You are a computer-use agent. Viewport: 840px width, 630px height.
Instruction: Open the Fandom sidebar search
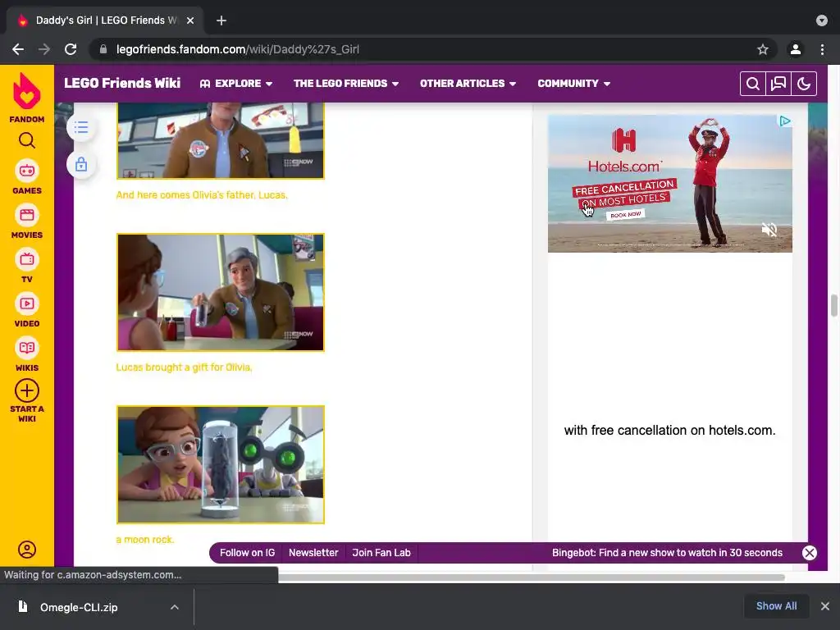27,140
